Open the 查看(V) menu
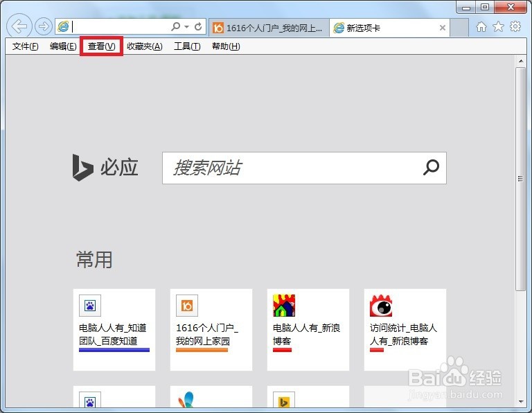532x413 pixels. 101,46
